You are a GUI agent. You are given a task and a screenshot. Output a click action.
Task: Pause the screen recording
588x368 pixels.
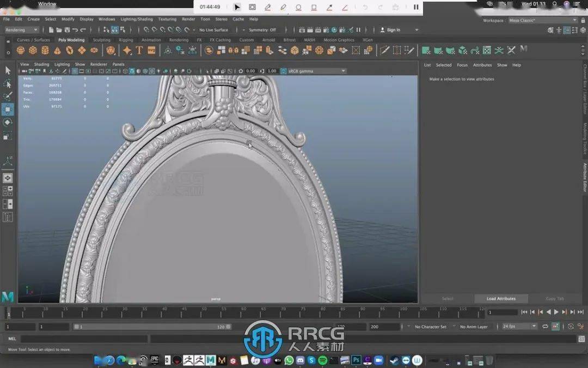[x=416, y=7]
